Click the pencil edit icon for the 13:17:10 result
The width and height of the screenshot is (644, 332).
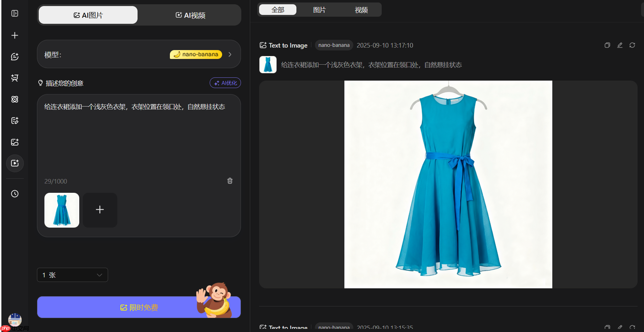(620, 45)
